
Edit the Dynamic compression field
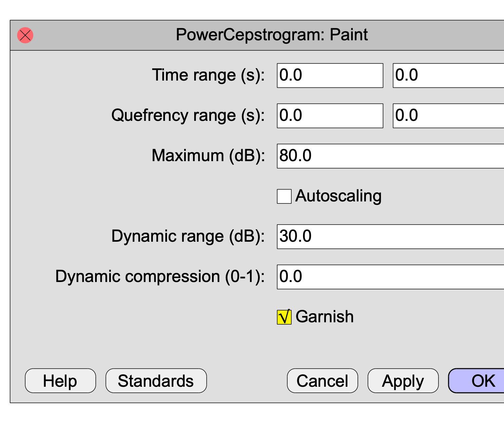[390, 277]
